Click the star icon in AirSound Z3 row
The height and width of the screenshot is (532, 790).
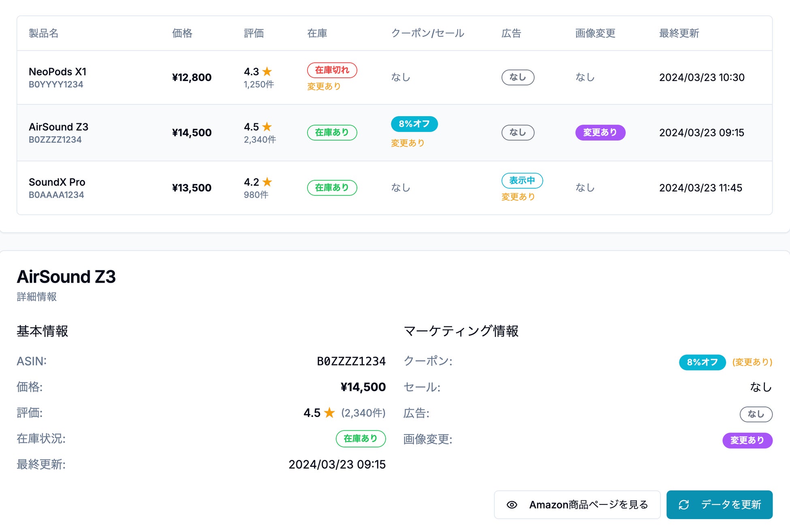pyautogui.click(x=267, y=127)
